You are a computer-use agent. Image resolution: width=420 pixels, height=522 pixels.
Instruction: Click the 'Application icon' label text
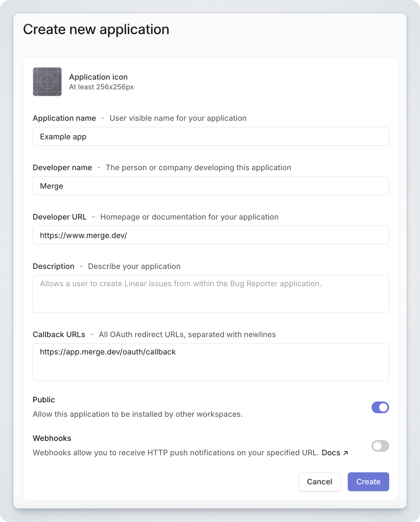coord(98,77)
